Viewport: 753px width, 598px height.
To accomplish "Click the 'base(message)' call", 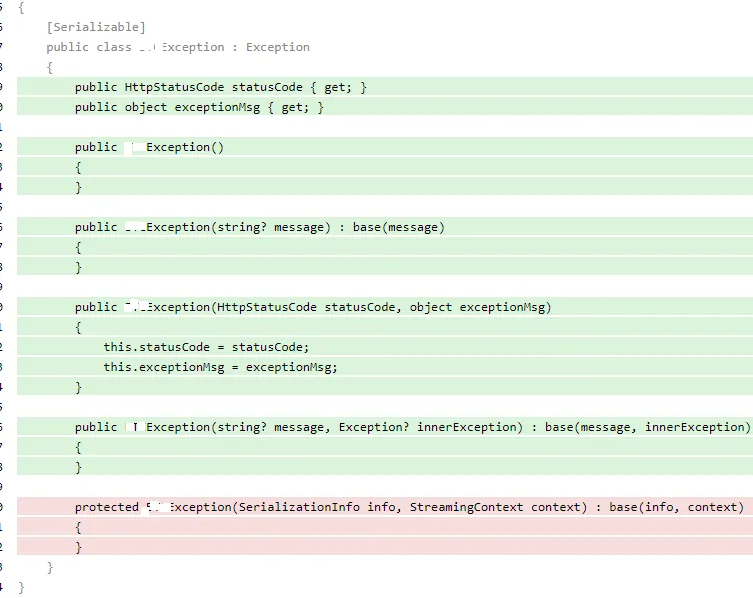I will tap(398, 227).
